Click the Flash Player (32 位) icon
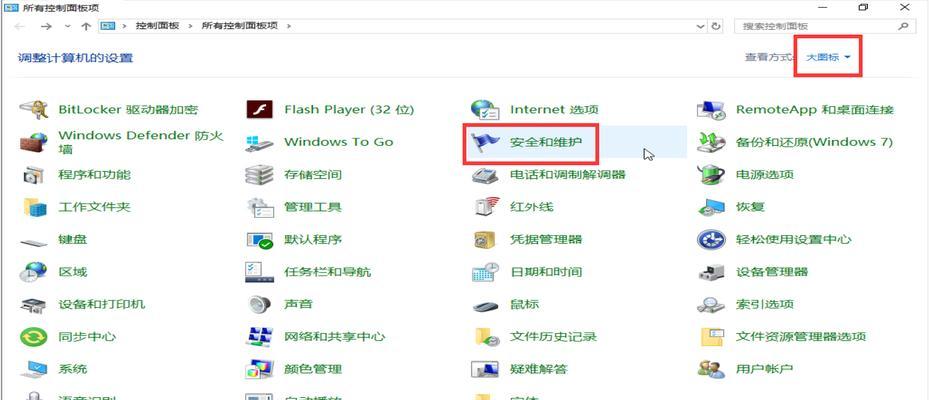 tap(259, 110)
